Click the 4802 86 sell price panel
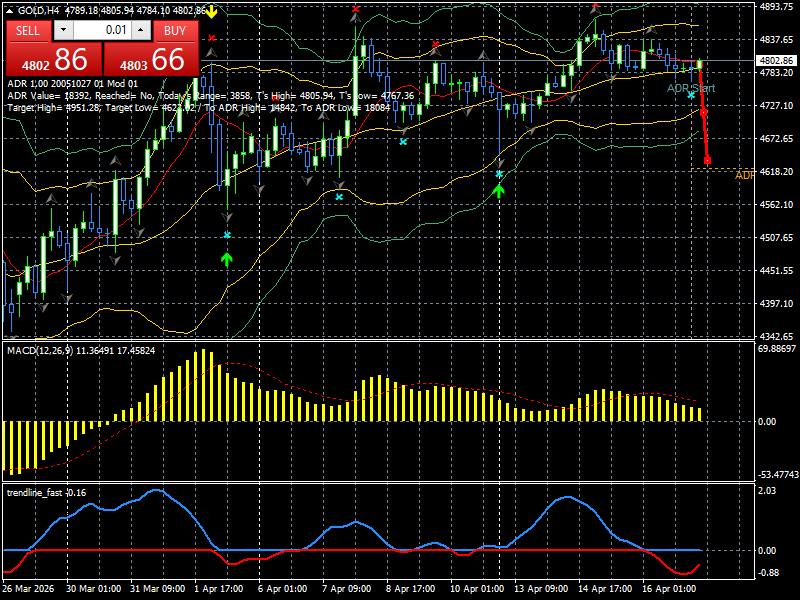This screenshot has width=800, height=600. click(54, 59)
